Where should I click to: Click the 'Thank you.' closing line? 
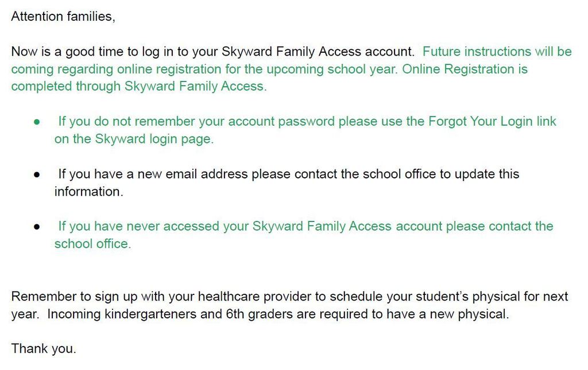[44, 349]
